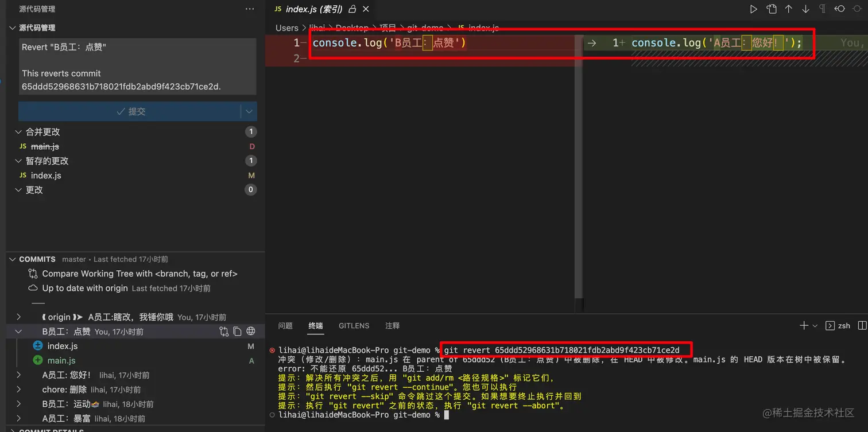Switch to the GITLENS panel tab
Image resolution: width=868 pixels, height=432 pixels.
pyautogui.click(x=354, y=326)
